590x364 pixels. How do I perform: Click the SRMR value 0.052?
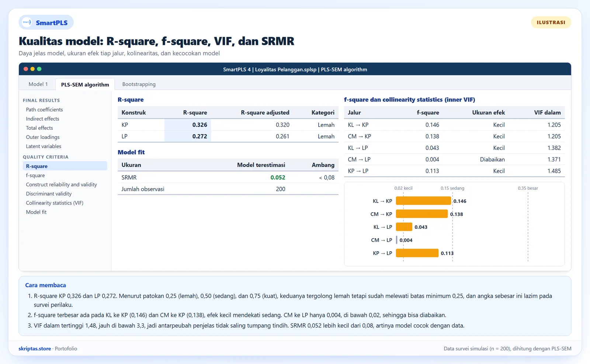click(278, 178)
